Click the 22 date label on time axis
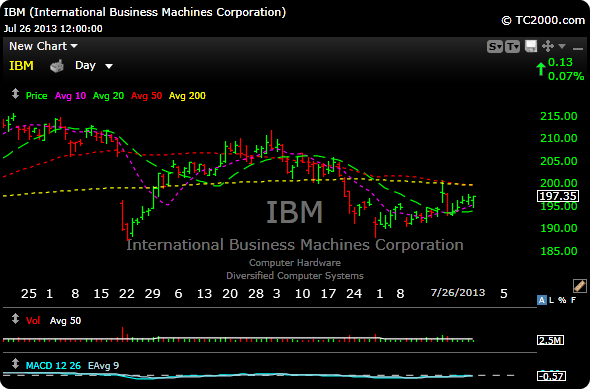590x389 pixels. pos(126,293)
